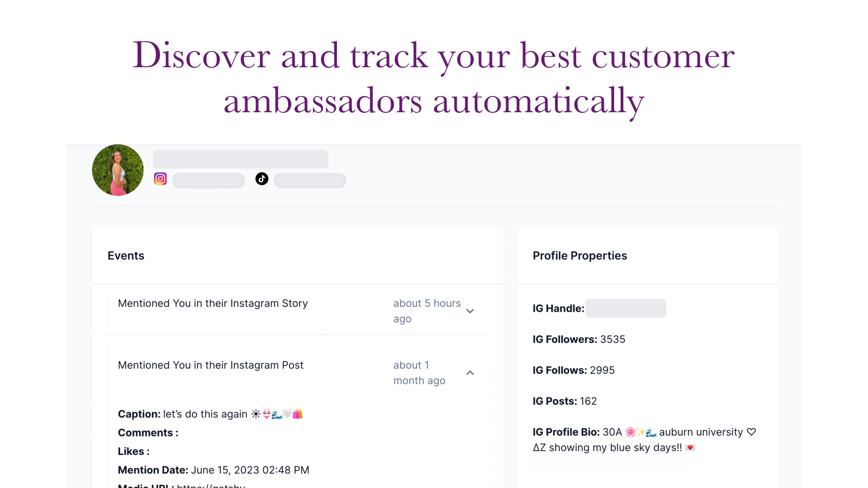868x488 pixels.
Task: Select the IG Follows 2995 property
Action: click(573, 370)
